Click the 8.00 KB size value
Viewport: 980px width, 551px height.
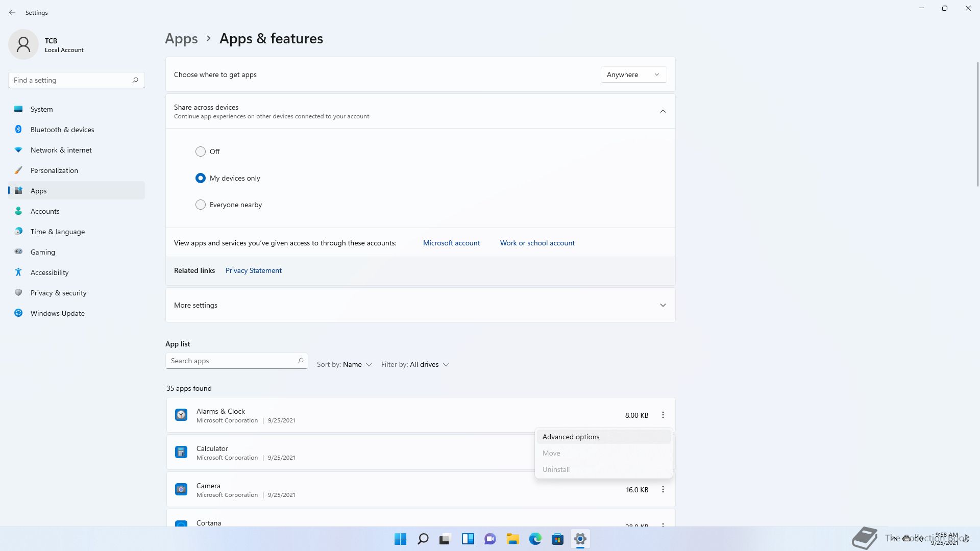pos(636,415)
